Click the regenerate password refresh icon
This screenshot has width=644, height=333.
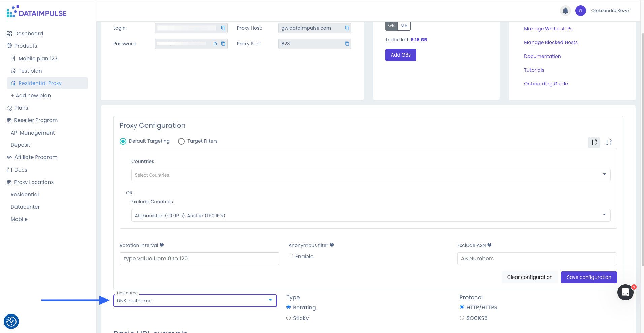215,44
